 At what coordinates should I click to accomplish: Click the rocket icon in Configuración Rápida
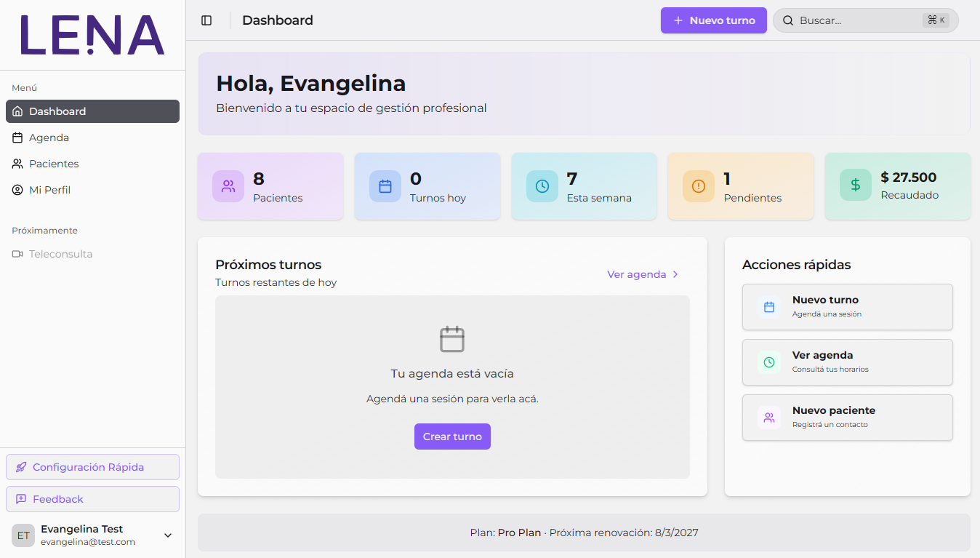(21, 467)
